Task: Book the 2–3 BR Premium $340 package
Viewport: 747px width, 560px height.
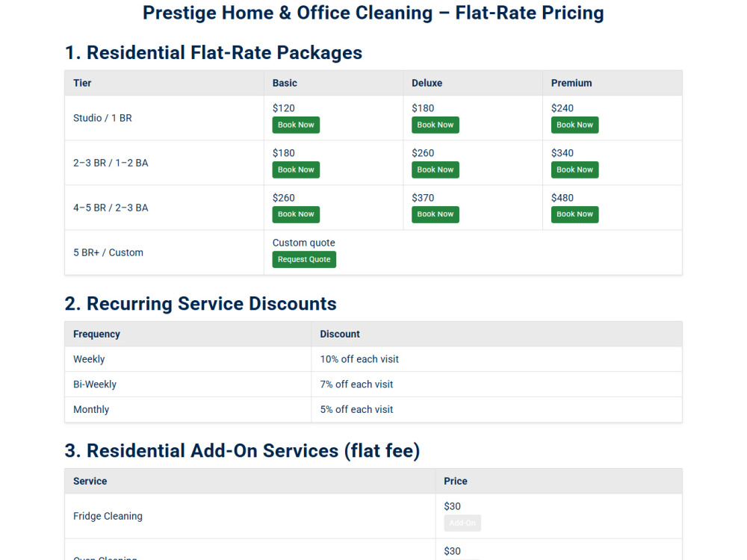Action: [574, 169]
